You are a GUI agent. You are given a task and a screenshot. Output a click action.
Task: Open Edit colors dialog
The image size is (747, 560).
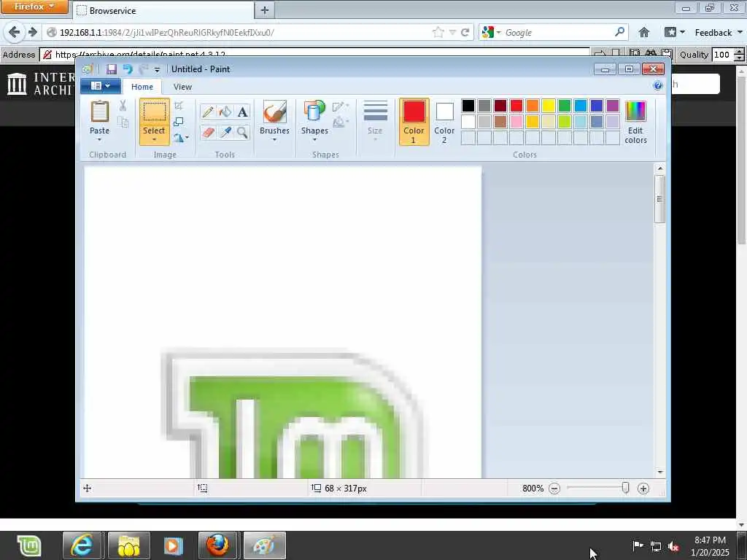click(635, 122)
